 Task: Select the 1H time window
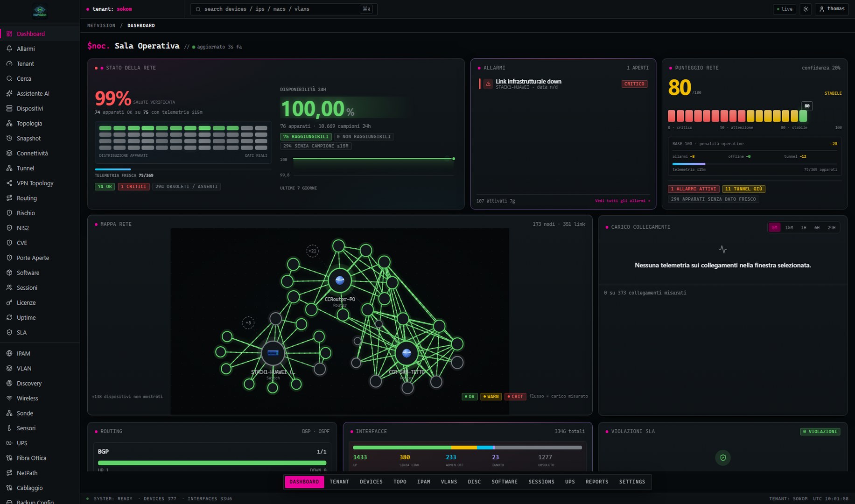pos(804,227)
